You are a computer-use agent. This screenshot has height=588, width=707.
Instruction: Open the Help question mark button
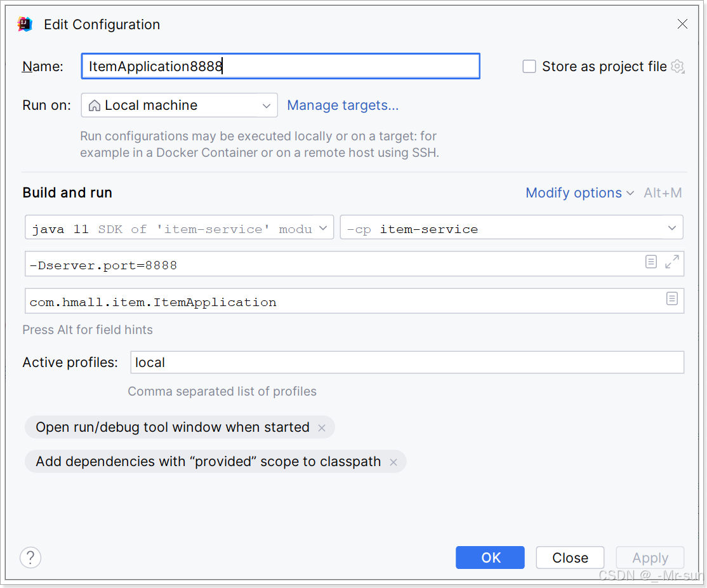click(30, 558)
